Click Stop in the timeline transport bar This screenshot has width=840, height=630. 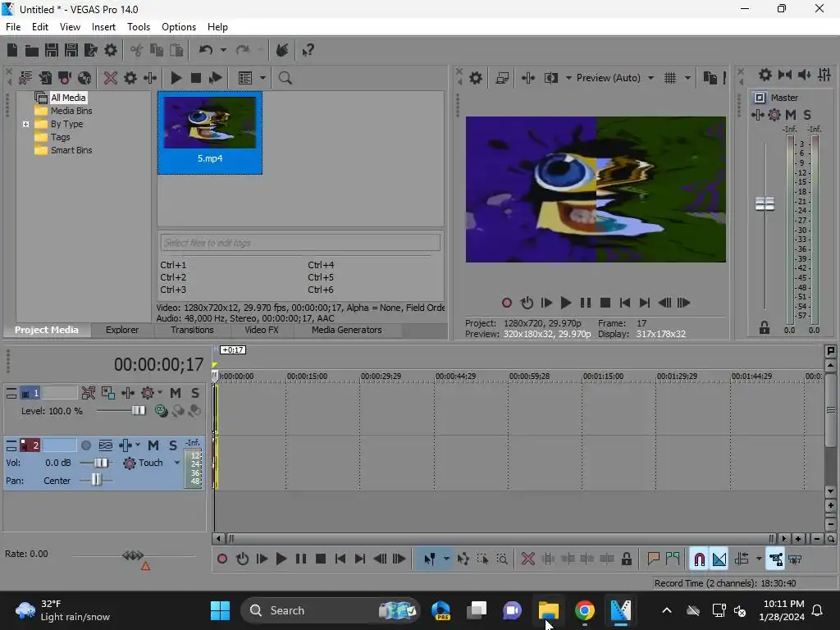pos(321,559)
